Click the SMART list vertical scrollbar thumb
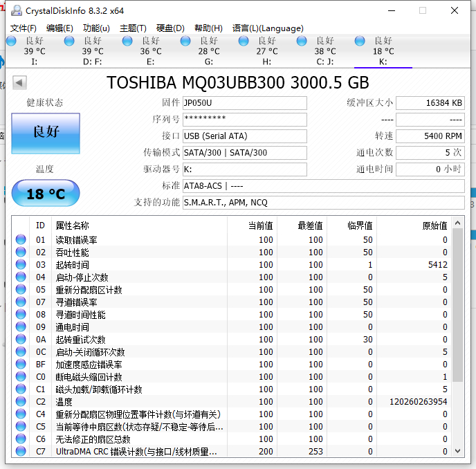 pos(457,305)
